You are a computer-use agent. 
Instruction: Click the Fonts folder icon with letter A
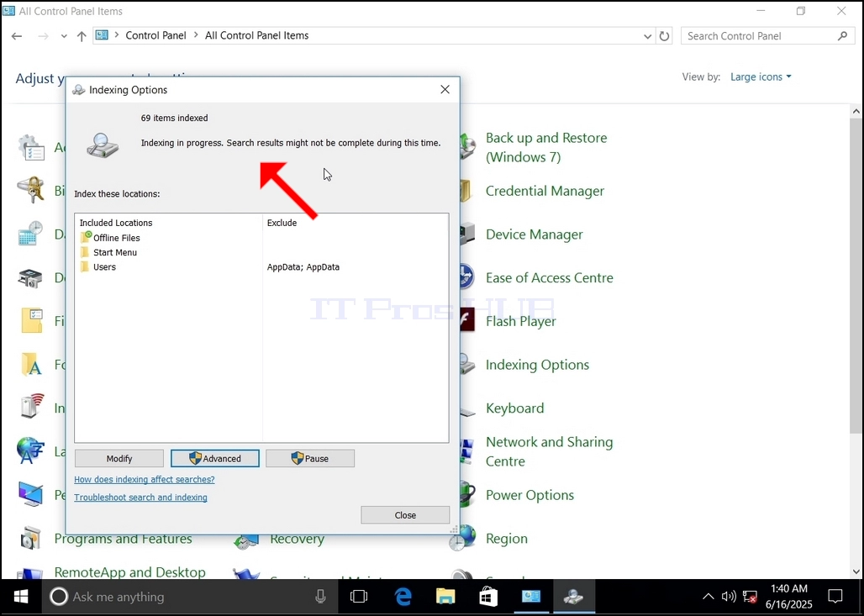30,364
